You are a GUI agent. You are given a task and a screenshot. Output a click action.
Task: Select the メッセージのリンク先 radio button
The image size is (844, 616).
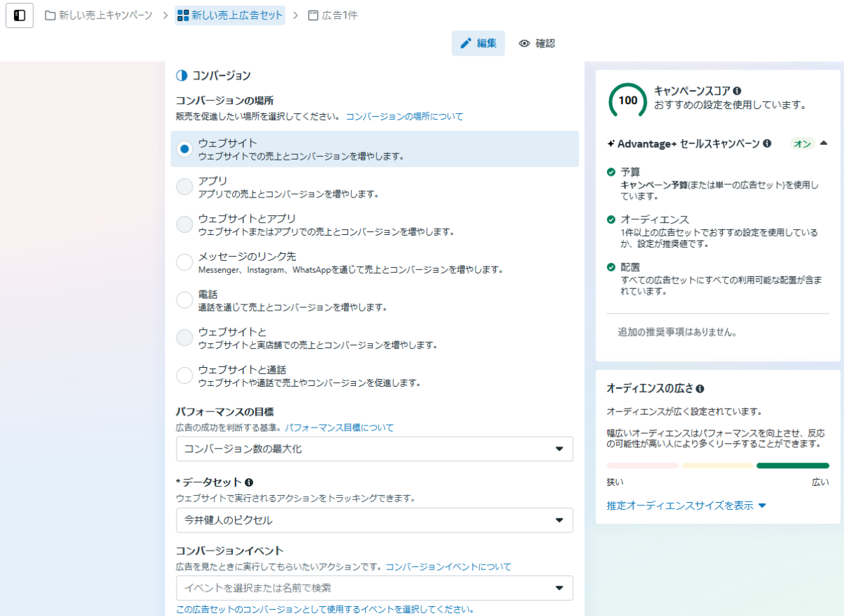click(184, 262)
